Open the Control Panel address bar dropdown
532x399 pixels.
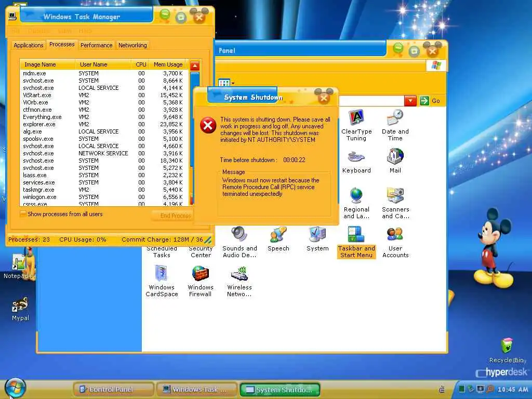[x=410, y=101]
